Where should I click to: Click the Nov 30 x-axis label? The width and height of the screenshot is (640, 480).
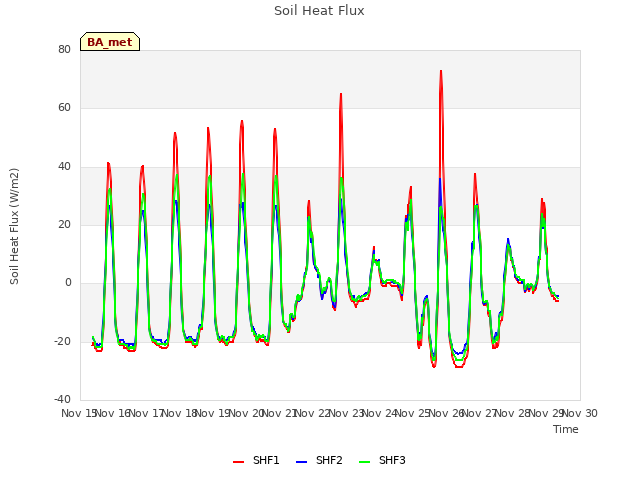580,413
